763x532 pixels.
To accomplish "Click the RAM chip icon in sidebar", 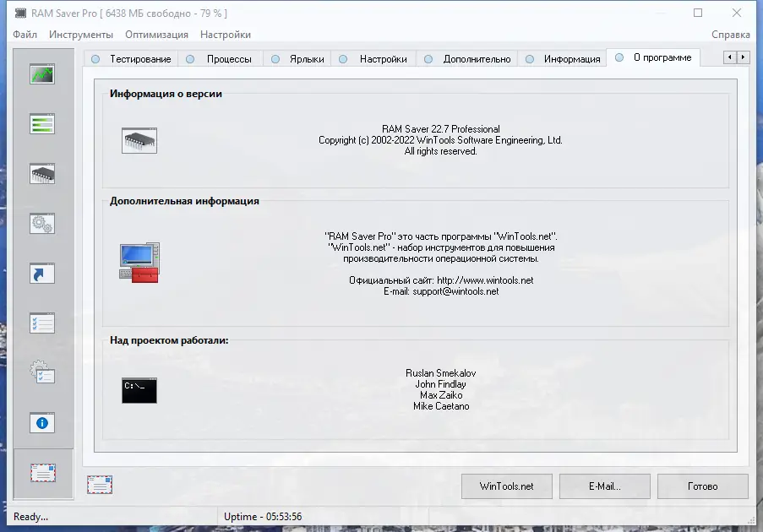I will [x=41, y=173].
